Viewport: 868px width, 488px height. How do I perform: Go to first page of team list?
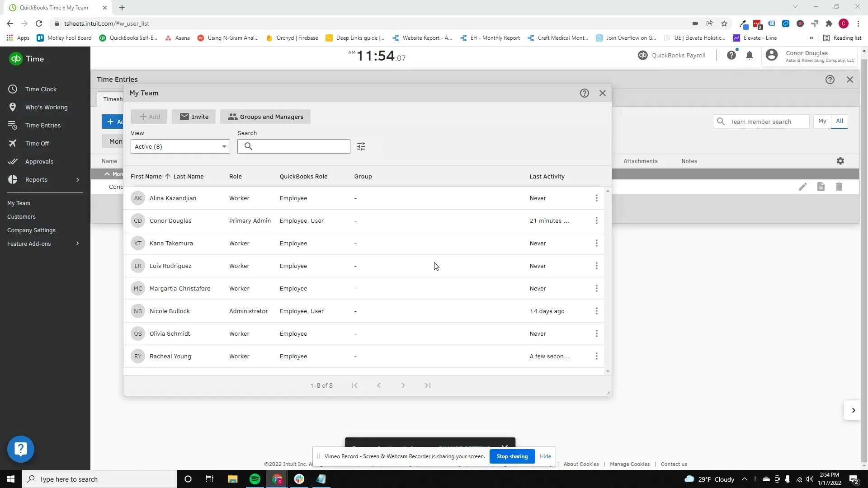(354, 385)
